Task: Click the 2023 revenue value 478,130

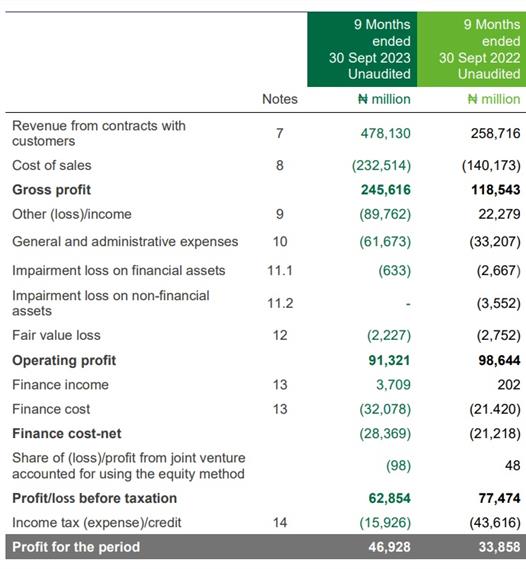Action: point(385,133)
